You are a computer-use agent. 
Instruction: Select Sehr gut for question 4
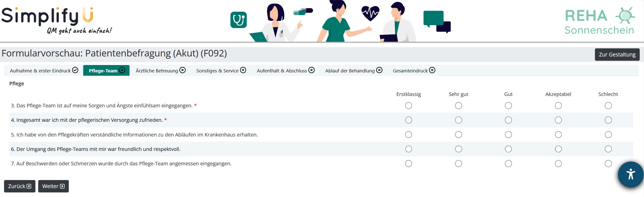(x=458, y=120)
